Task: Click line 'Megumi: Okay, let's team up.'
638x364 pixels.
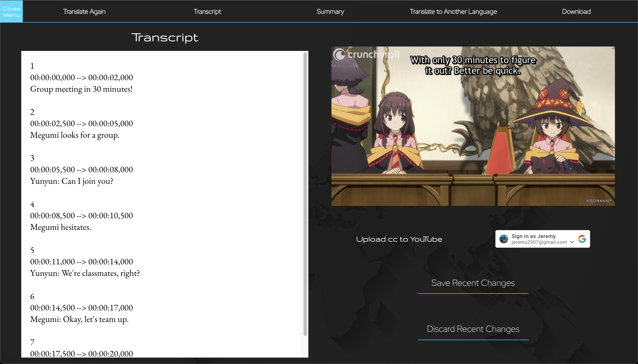Action: click(x=79, y=319)
